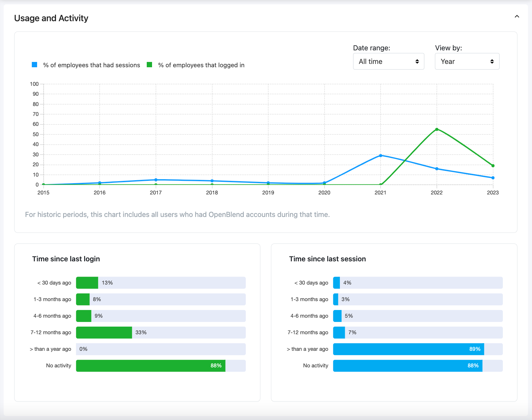Screen dimensions: 532x420
Task: Click the 2018 blue sessions data point
Action: tap(212, 181)
